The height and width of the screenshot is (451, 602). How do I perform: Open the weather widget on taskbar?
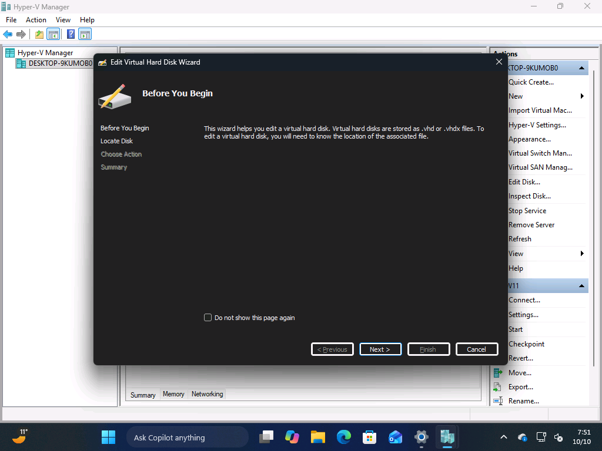[x=20, y=436]
